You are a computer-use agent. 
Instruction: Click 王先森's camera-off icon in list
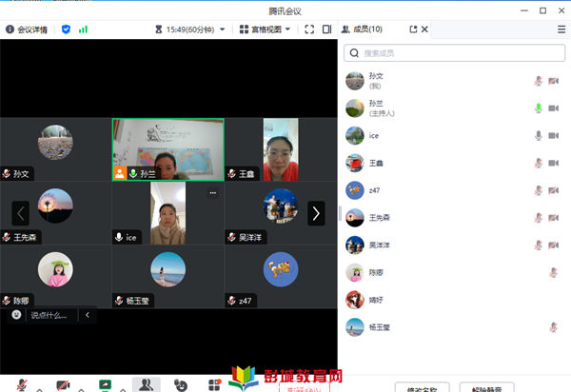coord(554,217)
